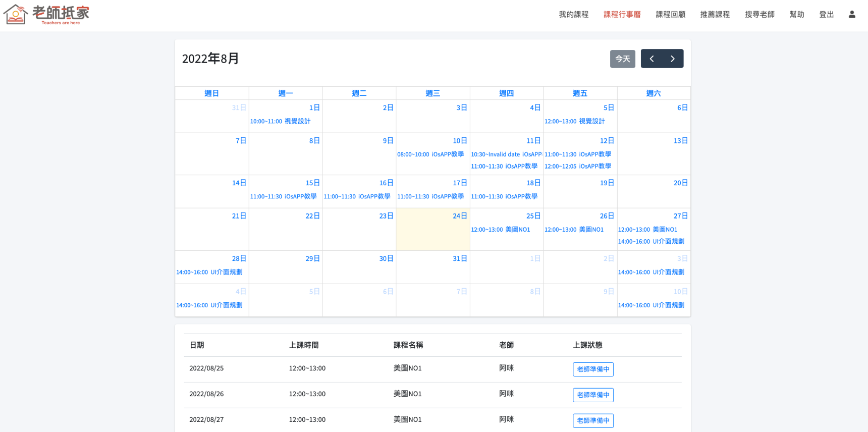Open 課程回顧 menu item
868x432 pixels.
pyautogui.click(x=671, y=15)
